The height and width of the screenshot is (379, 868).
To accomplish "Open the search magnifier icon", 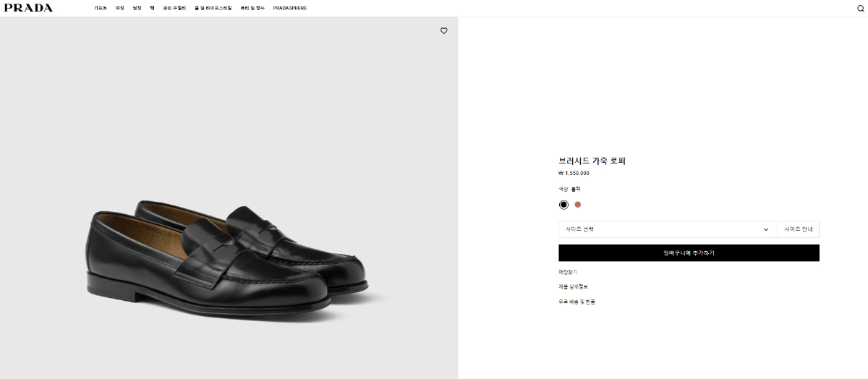I will [x=860, y=9].
